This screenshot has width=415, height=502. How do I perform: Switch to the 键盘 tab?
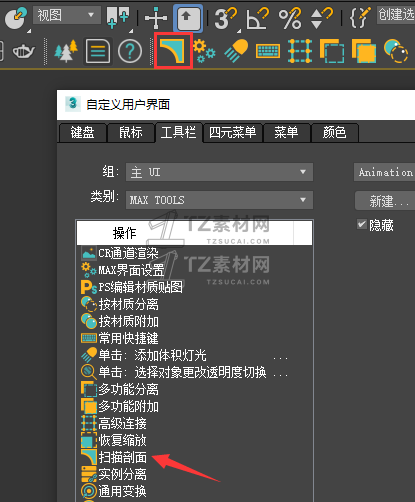pos(82,133)
